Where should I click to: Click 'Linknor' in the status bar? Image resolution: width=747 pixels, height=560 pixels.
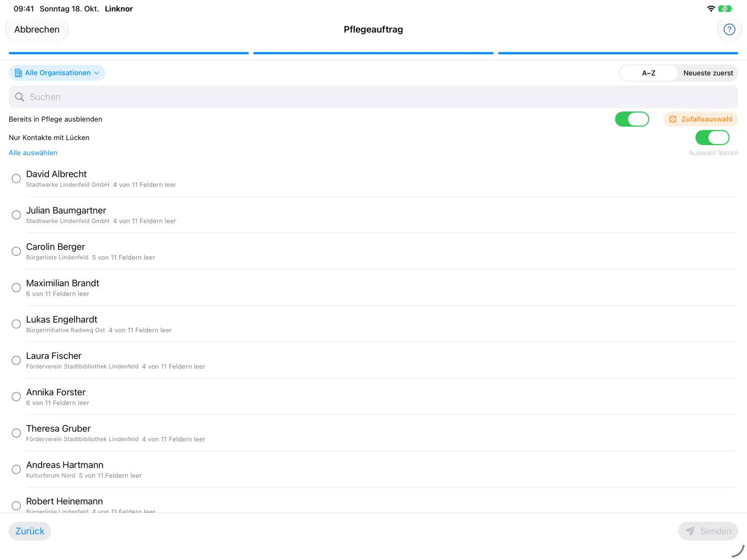[118, 9]
